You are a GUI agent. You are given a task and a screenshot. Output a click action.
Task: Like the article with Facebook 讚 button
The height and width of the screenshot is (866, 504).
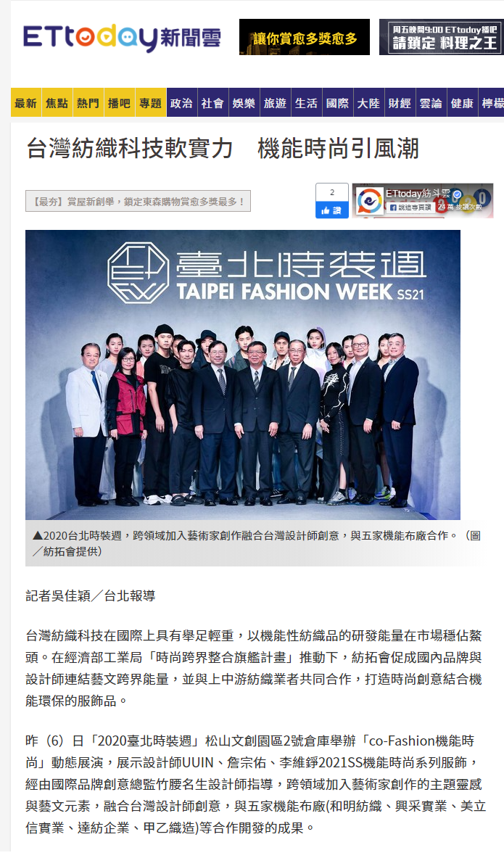[331, 210]
